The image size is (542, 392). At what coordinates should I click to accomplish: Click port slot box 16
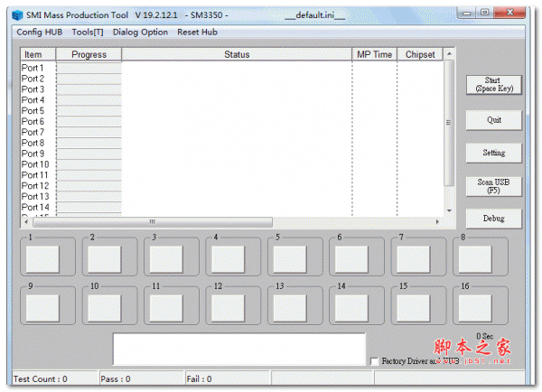point(475,308)
